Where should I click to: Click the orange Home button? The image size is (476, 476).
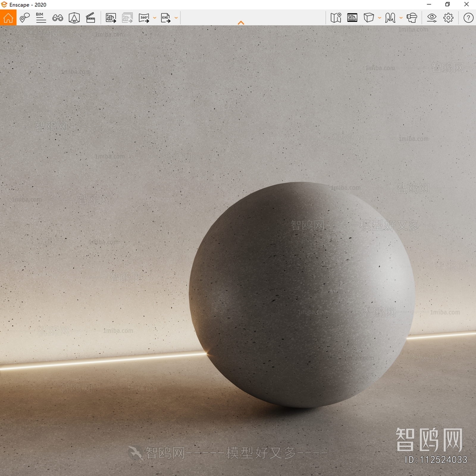click(x=8, y=18)
